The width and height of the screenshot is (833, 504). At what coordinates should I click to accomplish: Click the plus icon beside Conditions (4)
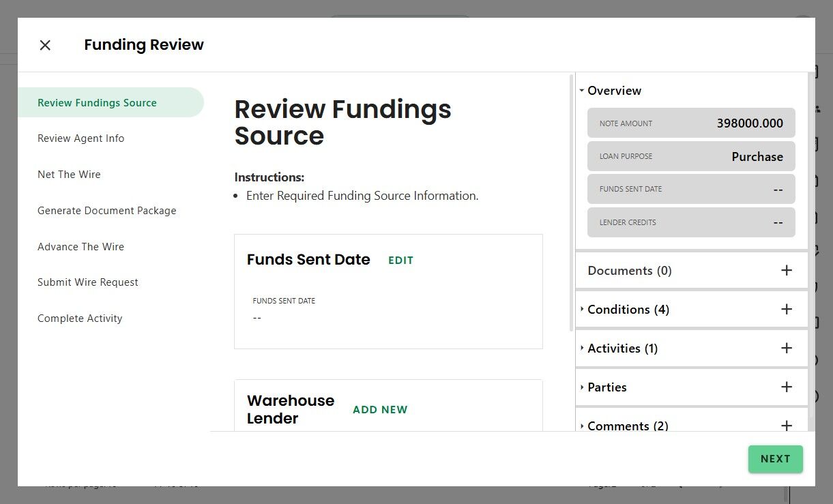click(786, 310)
